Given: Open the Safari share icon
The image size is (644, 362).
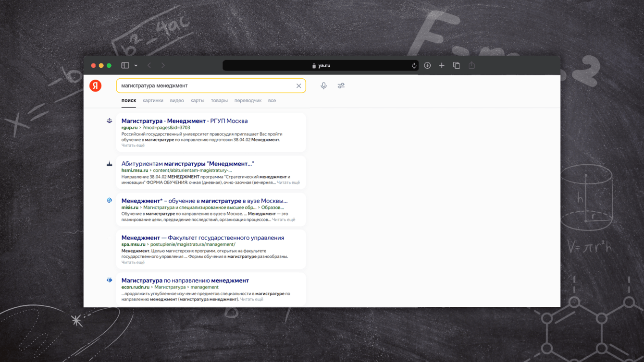Looking at the screenshot, I should click(x=472, y=65).
